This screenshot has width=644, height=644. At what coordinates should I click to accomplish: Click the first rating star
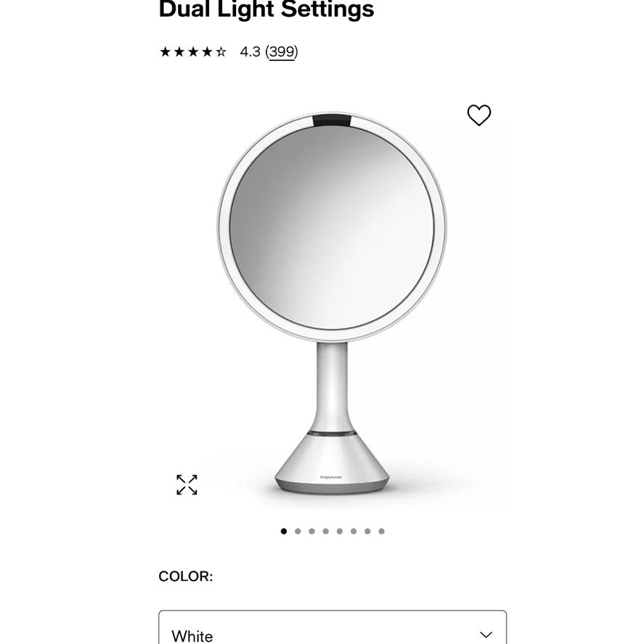click(x=165, y=52)
